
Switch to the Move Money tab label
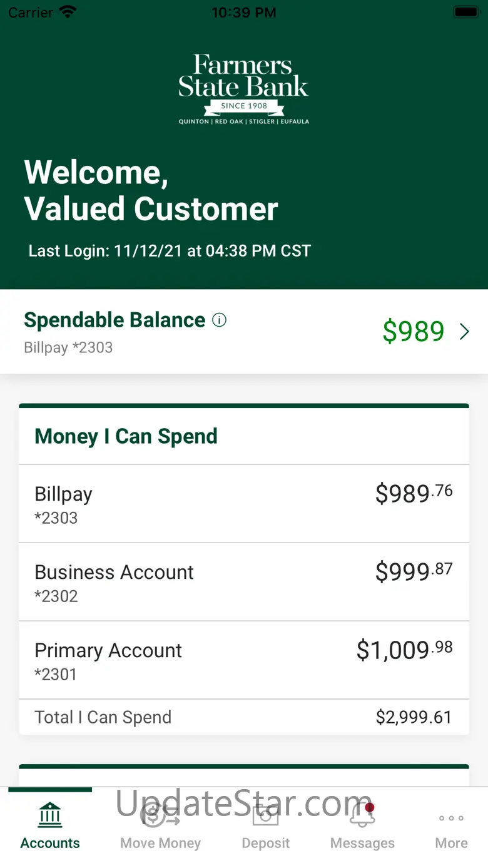160,843
